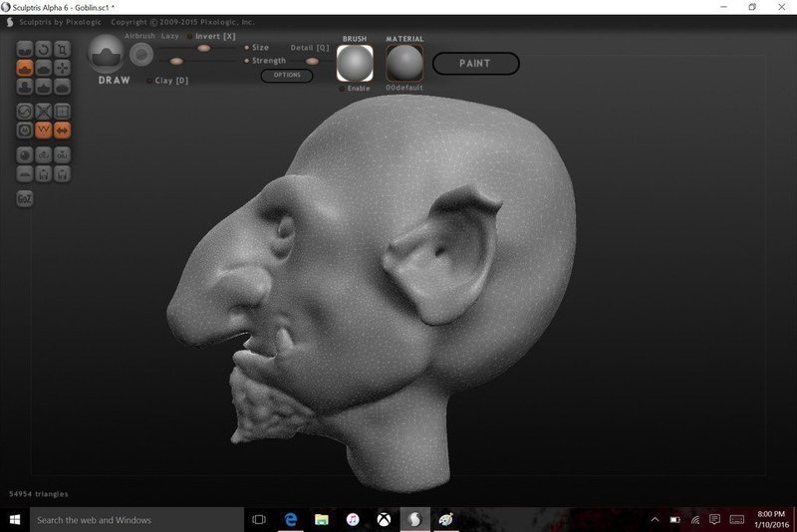Select the Mask tool icon

(25, 131)
